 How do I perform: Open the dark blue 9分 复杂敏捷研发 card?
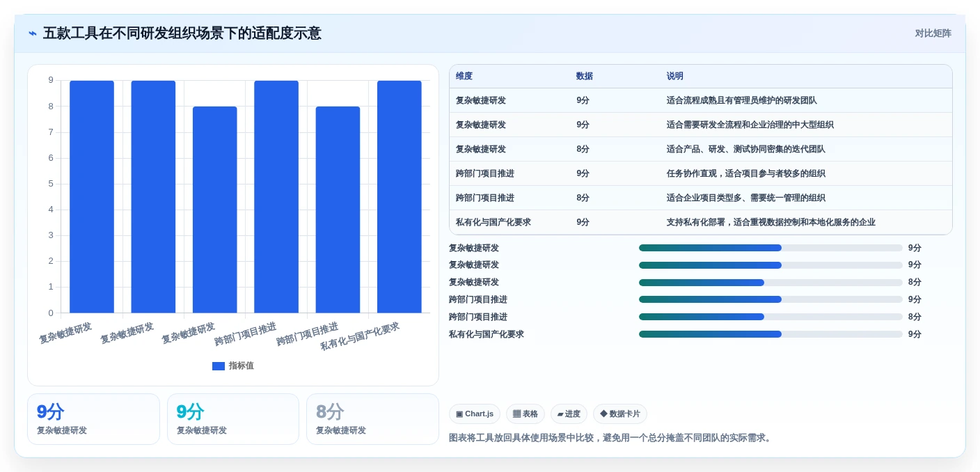[93, 419]
